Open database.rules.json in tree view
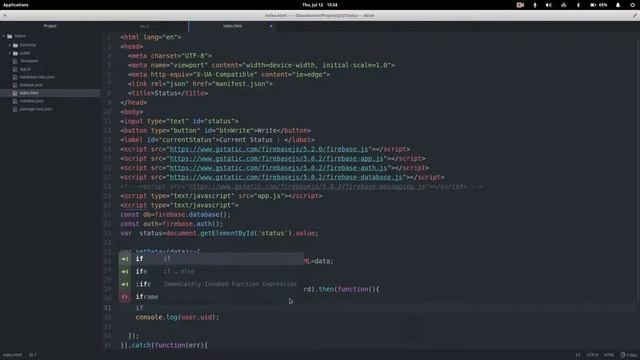Viewport: 640px width, 360px height. [x=37, y=77]
